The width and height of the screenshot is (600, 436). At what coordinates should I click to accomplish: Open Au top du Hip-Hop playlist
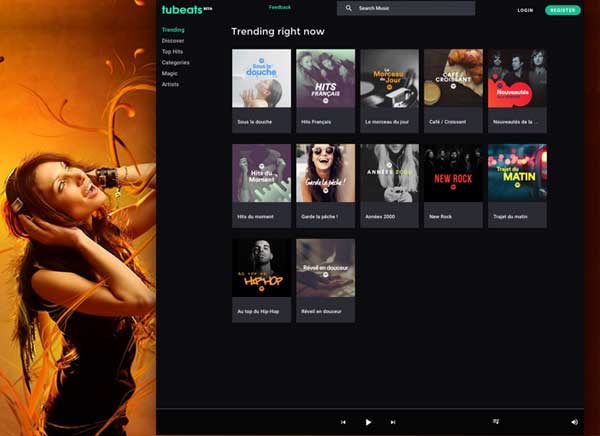pos(261,268)
